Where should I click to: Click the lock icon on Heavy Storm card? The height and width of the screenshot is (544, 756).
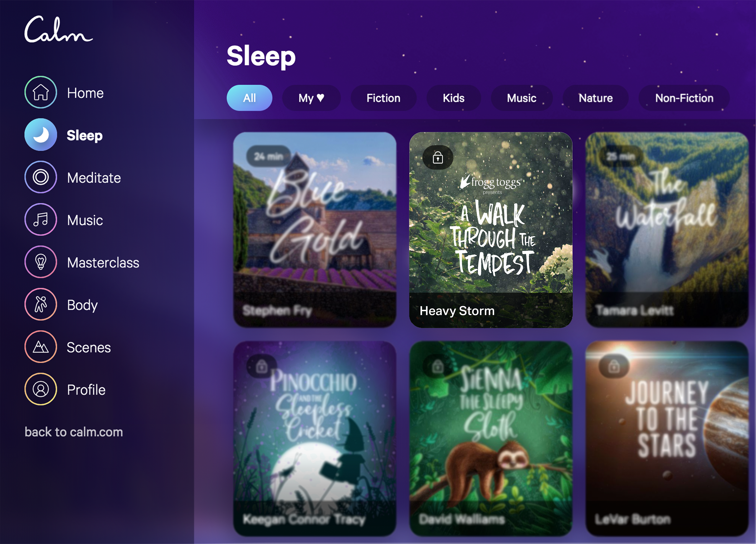[438, 157]
